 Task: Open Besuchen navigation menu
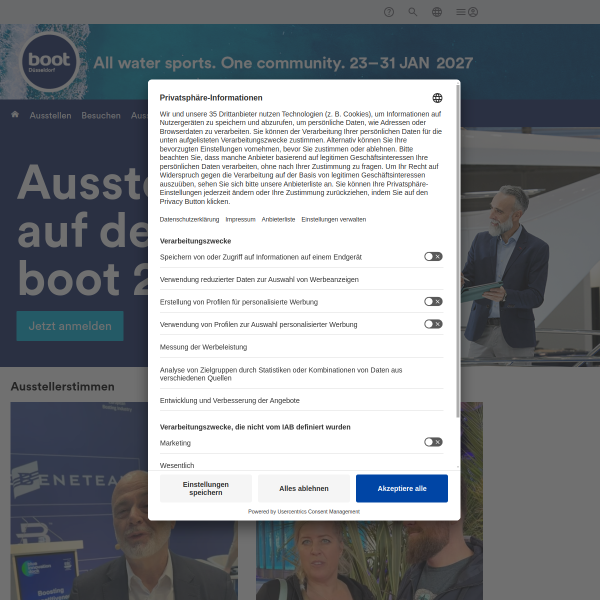pos(101,116)
